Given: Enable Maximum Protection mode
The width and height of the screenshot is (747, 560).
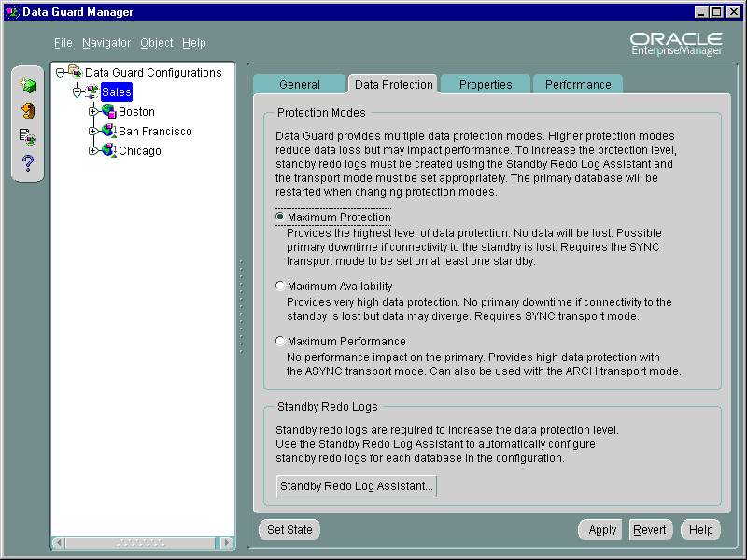Looking at the screenshot, I should [x=280, y=217].
